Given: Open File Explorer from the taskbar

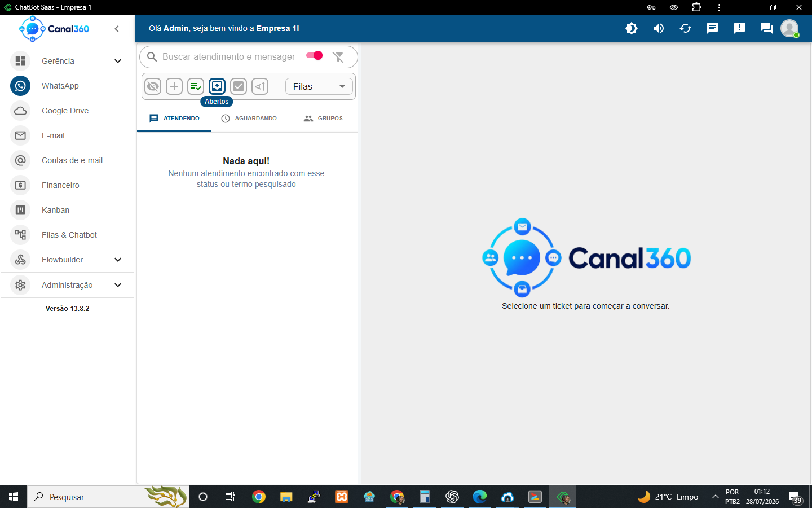Looking at the screenshot, I should (x=286, y=497).
